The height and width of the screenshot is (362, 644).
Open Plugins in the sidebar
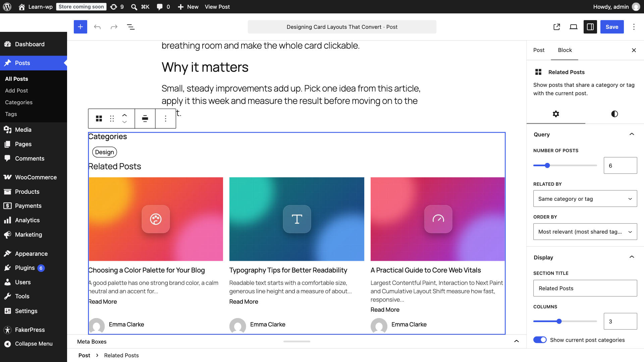coord(34,268)
